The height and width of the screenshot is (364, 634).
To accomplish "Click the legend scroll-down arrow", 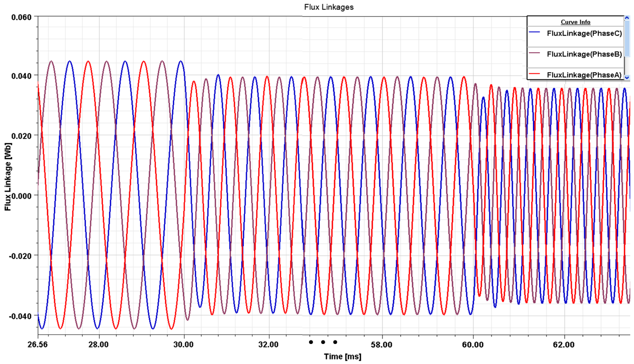I will click(x=627, y=77).
